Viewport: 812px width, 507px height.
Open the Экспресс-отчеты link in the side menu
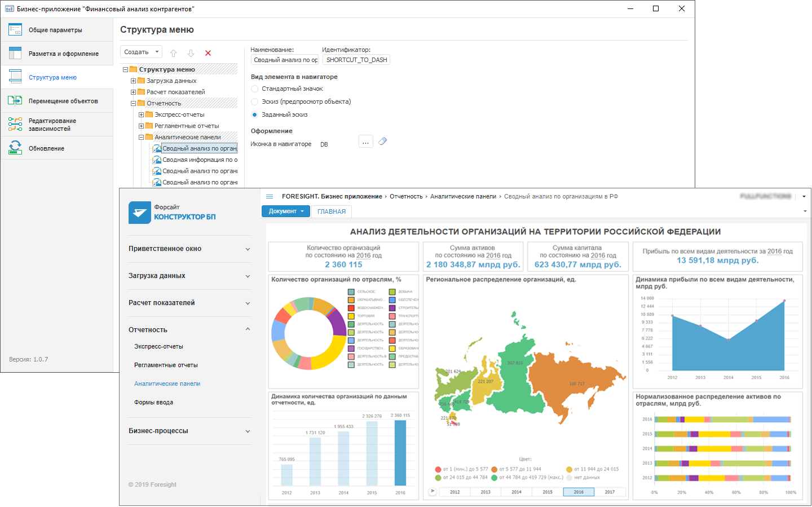pos(158,347)
